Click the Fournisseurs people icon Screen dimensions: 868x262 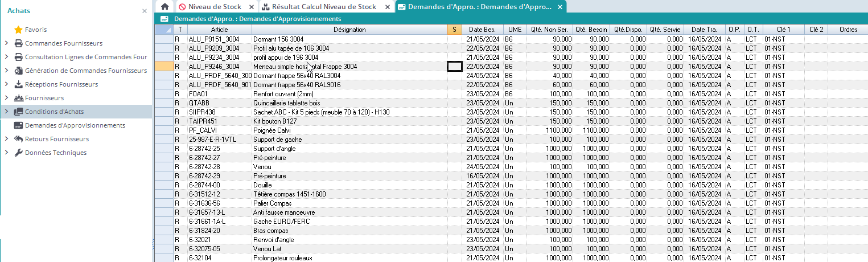tap(18, 98)
